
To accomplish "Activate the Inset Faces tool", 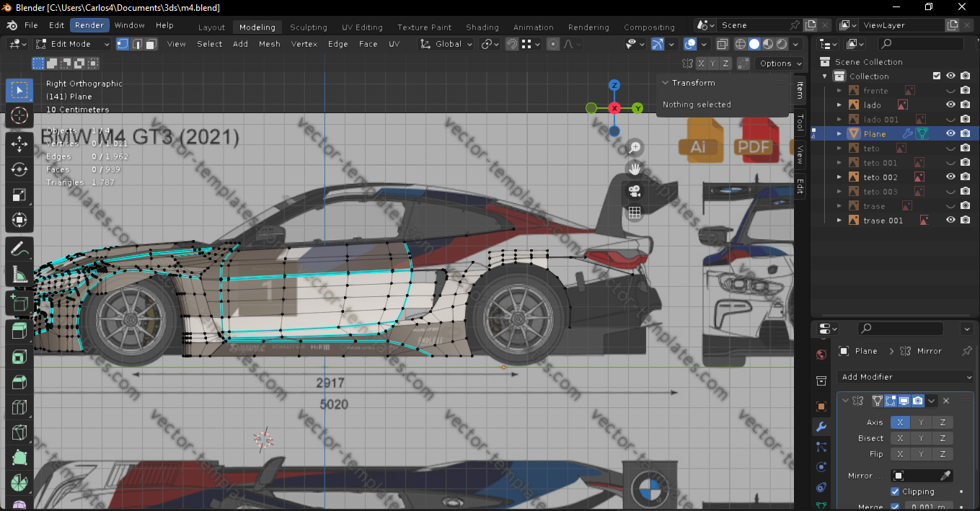I will click(x=19, y=357).
